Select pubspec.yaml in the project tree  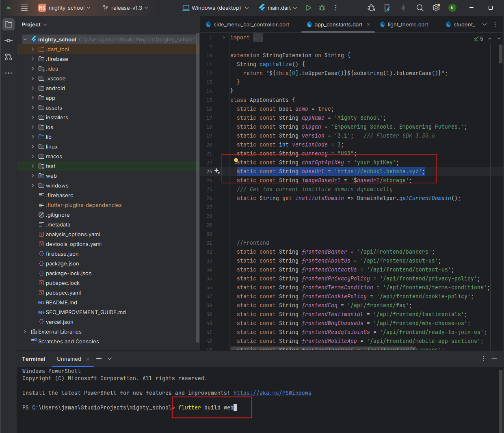tap(63, 293)
